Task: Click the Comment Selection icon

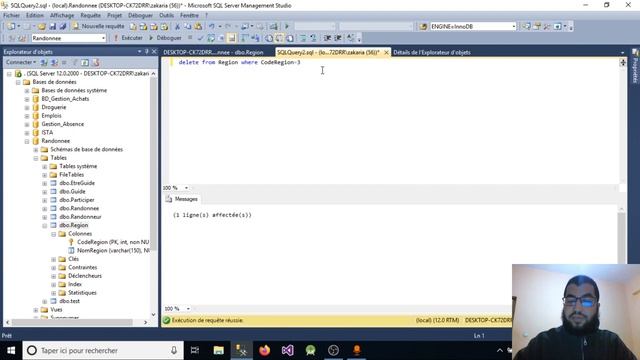Action: pos(303,38)
